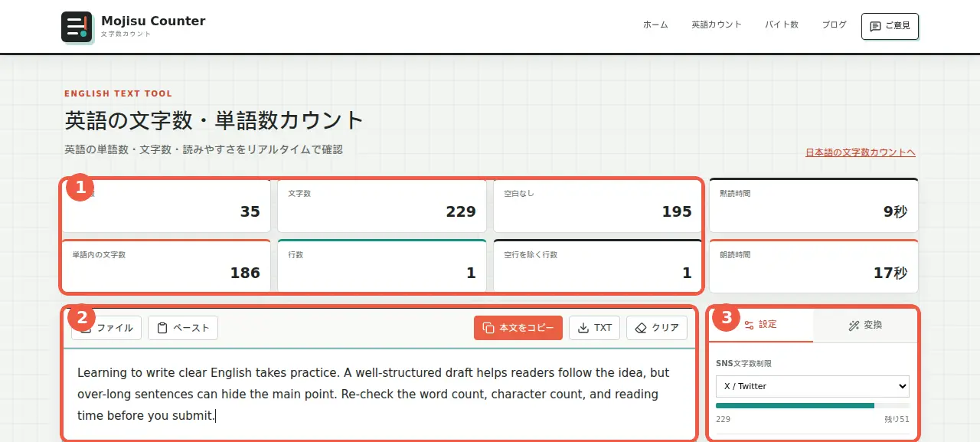Download text with the TXT button
980x442 pixels.
click(595, 328)
